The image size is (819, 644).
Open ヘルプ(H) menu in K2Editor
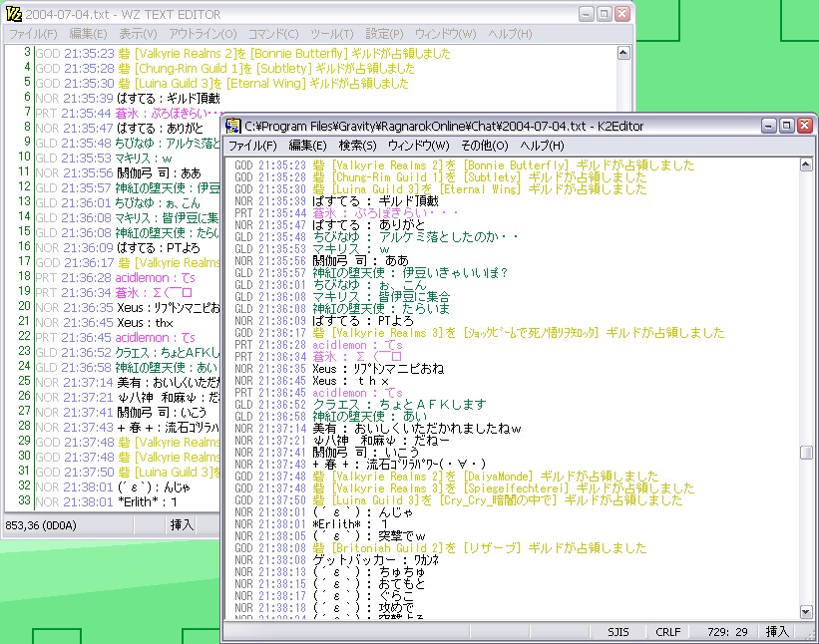[x=542, y=146]
